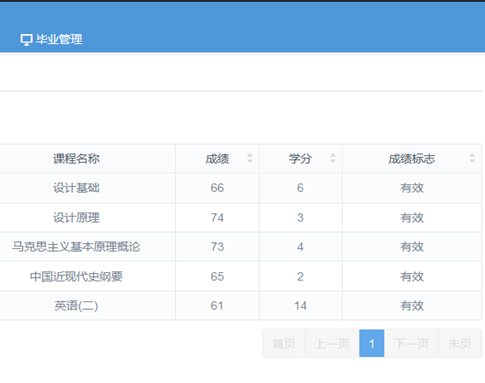Click score 66 for 设计基础
This screenshot has width=485, height=383.
pos(217,188)
